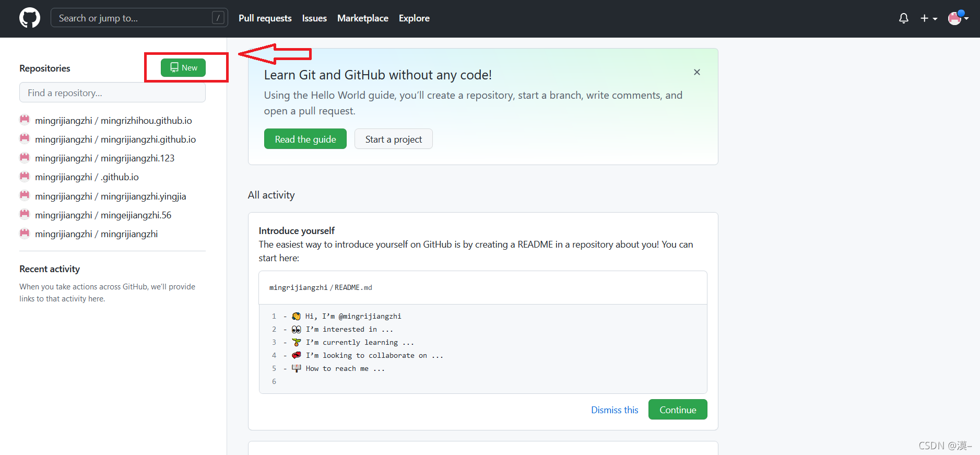Click README line 'How to reach me ...'
The width and height of the screenshot is (980, 455).
345,368
